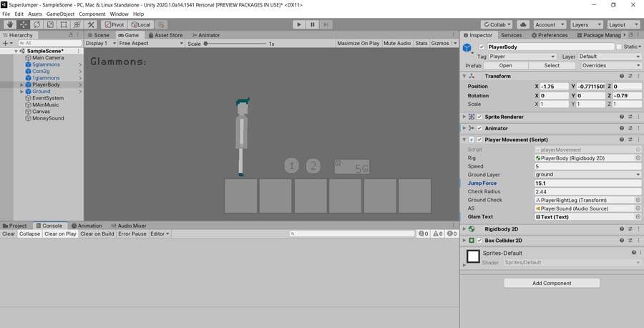This screenshot has width=644, height=328.
Task: Click Add Component button
Action: pyautogui.click(x=552, y=283)
